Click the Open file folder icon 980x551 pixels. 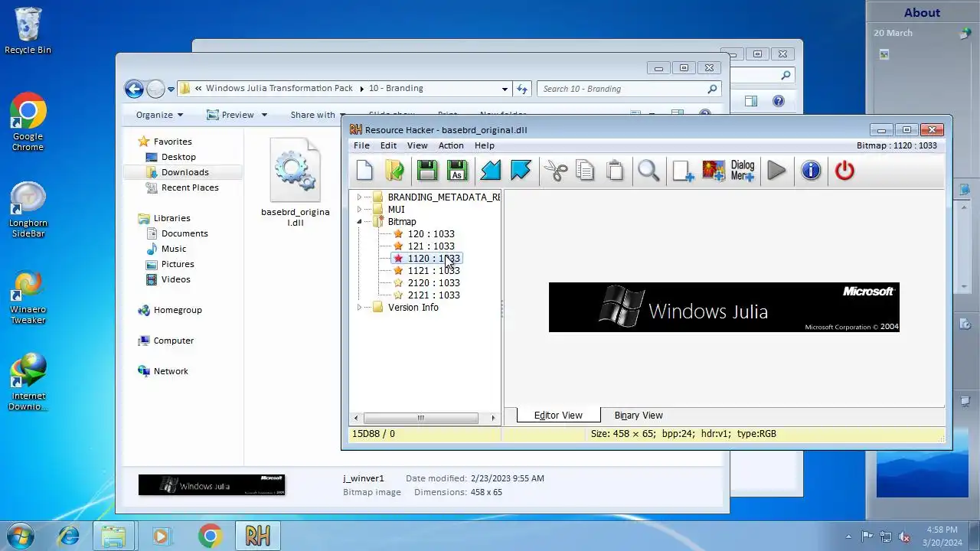(394, 170)
